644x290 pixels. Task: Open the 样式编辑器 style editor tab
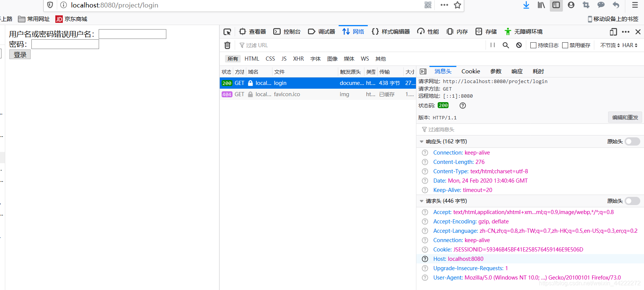pyautogui.click(x=391, y=32)
